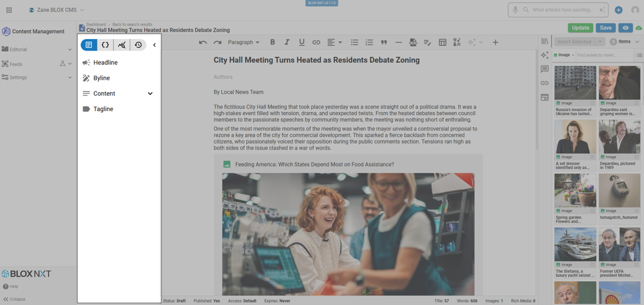Select the Spring garden flowers thumbnail
Viewport: 644px width, 305px height.
point(575,190)
